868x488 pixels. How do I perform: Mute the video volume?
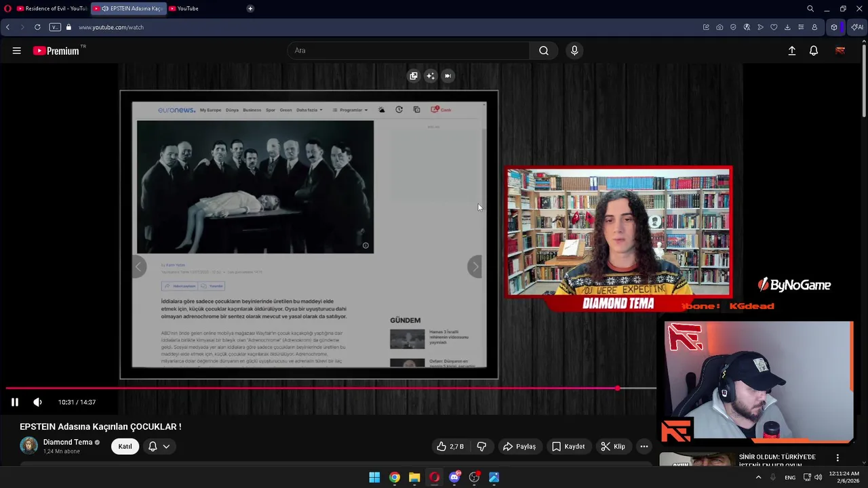tap(38, 402)
